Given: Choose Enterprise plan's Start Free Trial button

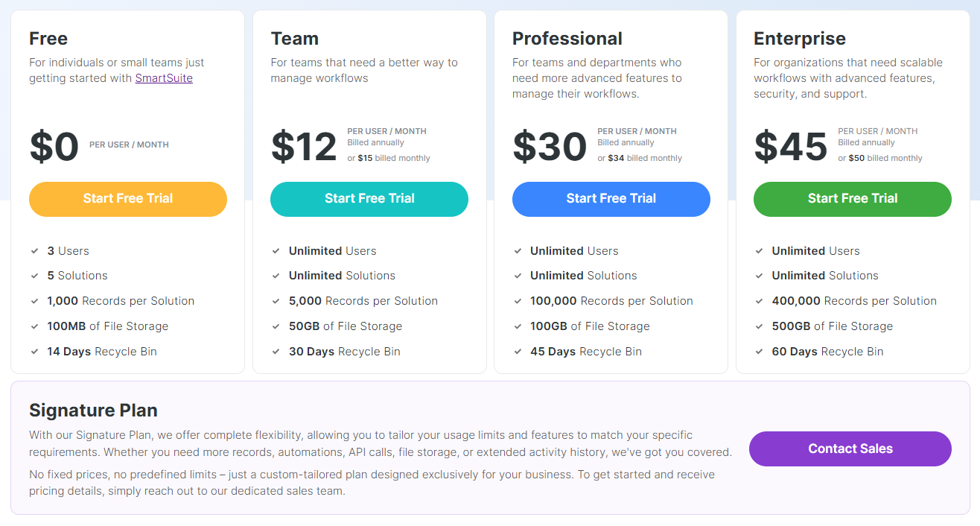Looking at the screenshot, I should (x=852, y=199).
